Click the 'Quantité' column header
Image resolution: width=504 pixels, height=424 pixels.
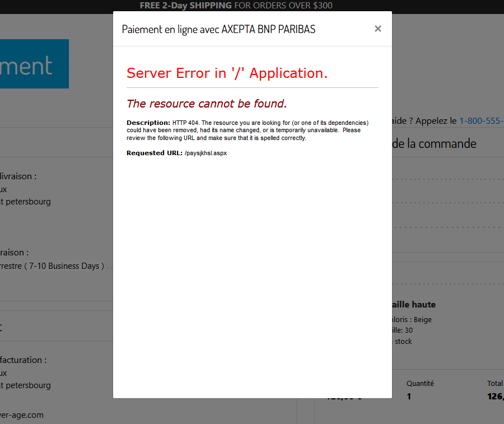[x=420, y=384]
